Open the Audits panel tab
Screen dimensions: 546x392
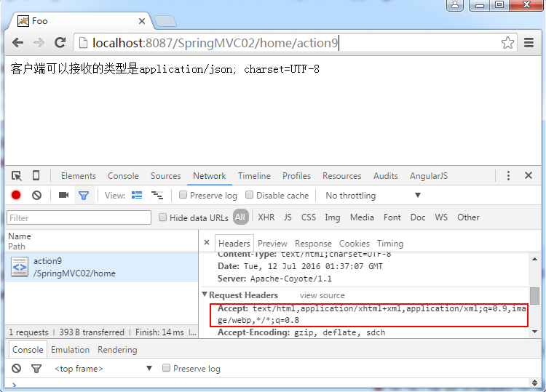[x=385, y=176]
